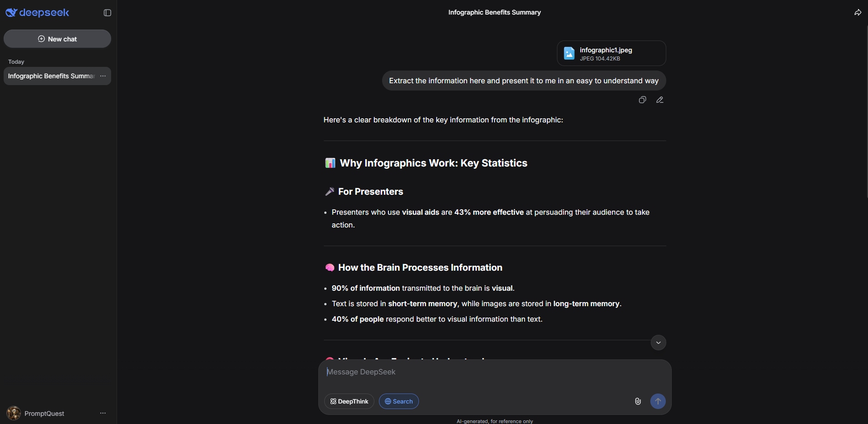Copy the user message

[x=642, y=100]
